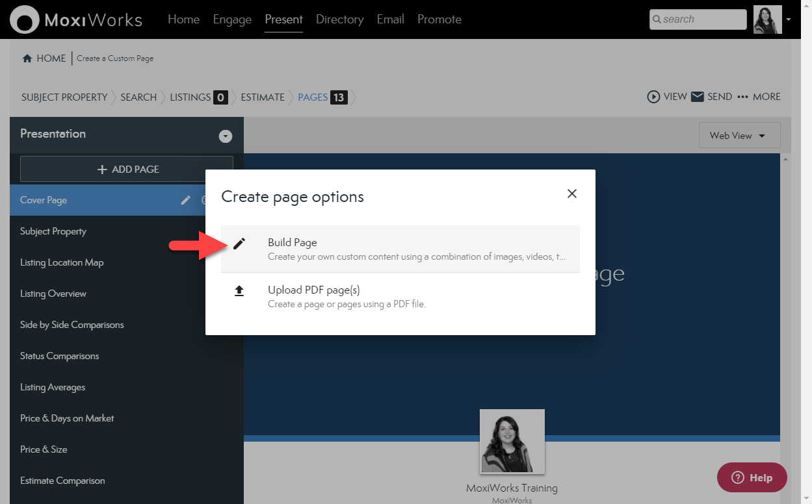Click the Upload PDF upload icon
Viewport: 812px width, 504px height.
point(239,291)
